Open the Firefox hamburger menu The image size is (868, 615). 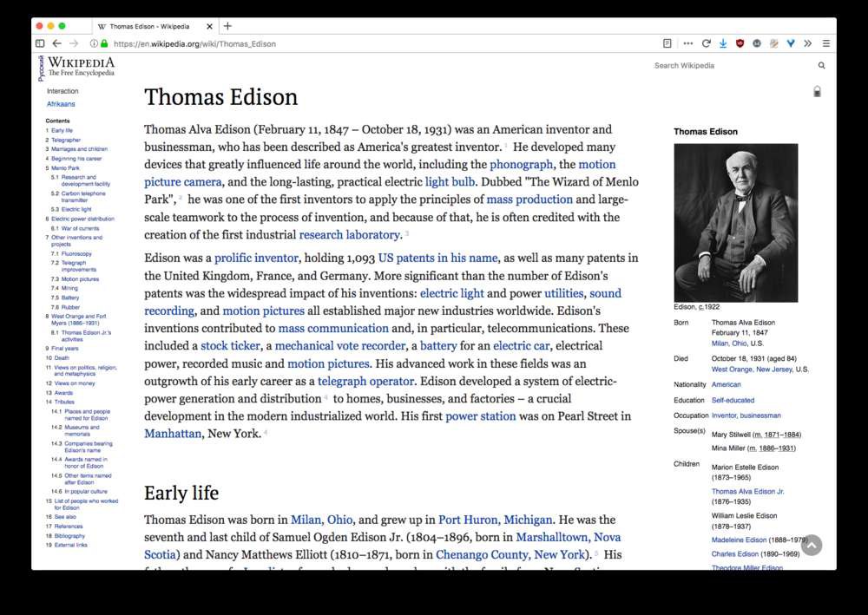pyautogui.click(x=825, y=43)
